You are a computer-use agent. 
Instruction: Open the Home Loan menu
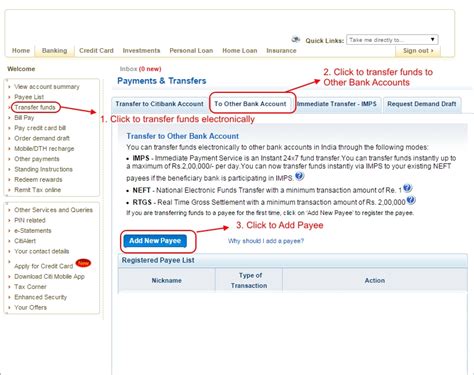point(240,51)
